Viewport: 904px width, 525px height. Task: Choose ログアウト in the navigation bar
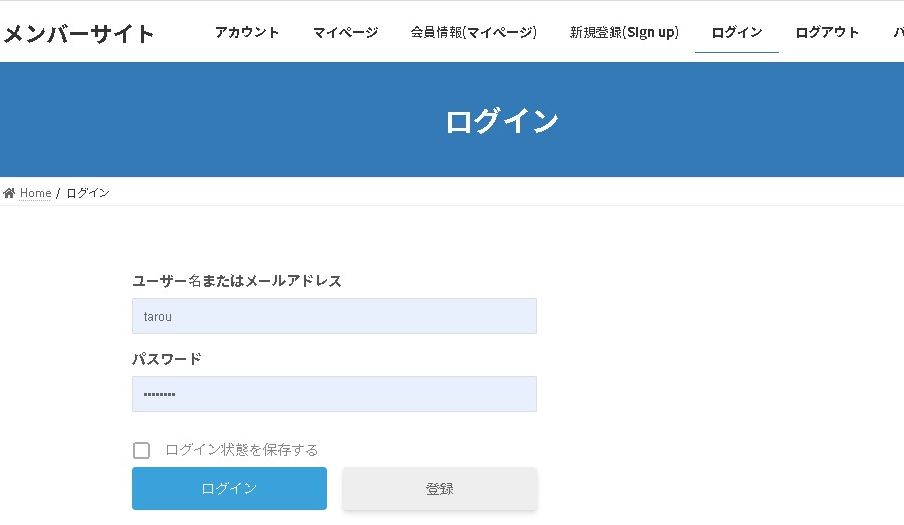[x=827, y=32]
